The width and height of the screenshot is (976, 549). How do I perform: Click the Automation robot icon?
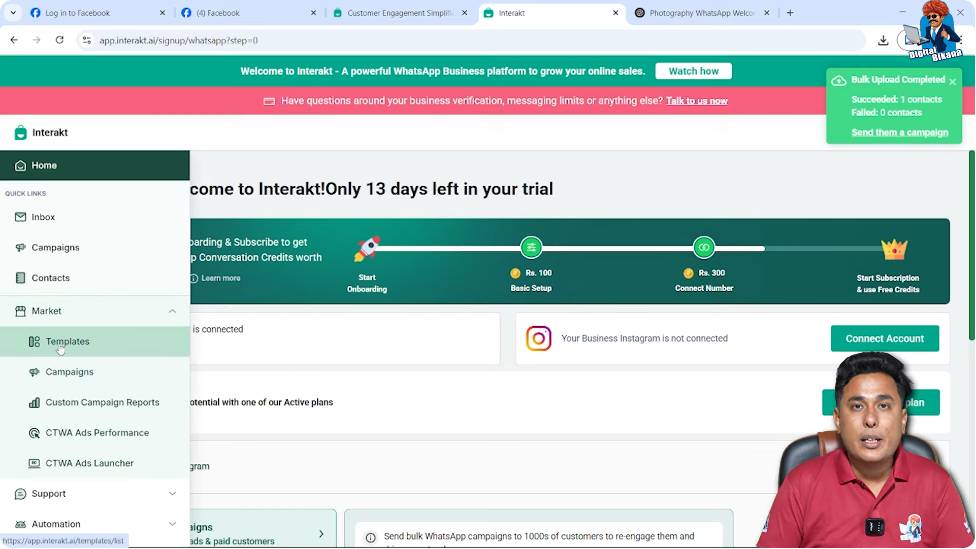tap(21, 524)
